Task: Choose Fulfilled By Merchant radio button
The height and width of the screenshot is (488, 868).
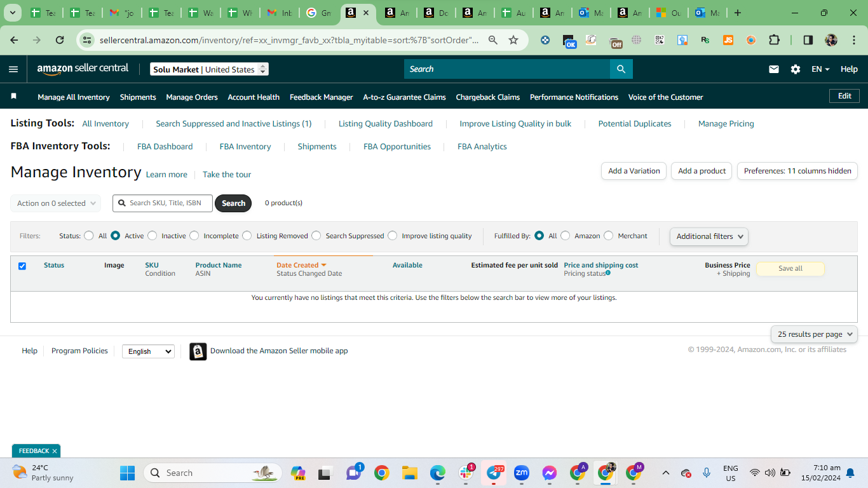Action: pyautogui.click(x=609, y=236)
